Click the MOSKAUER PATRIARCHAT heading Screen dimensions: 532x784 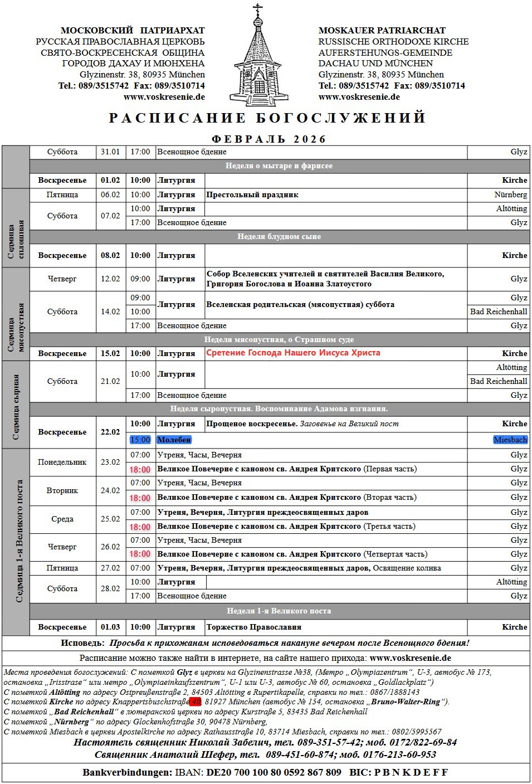[382, 31]
